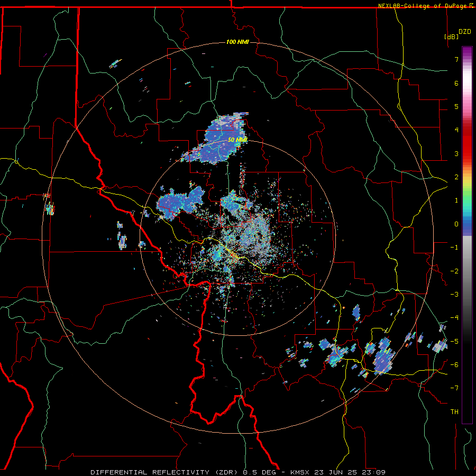Viewport: 476px width, 476px height.
Task: Click the [dB] units label
Action: (451, 36)
